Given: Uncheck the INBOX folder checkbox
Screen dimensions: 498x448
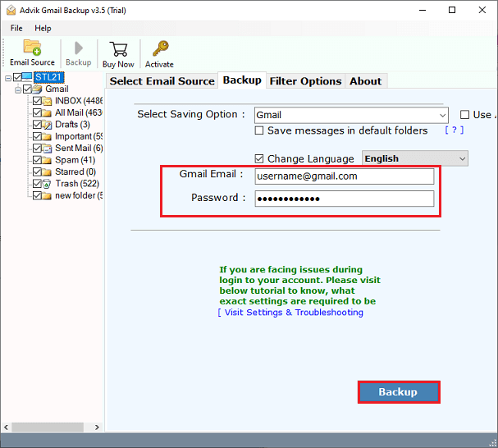Looking at the screenshot, I should click(x=37, y=101).
